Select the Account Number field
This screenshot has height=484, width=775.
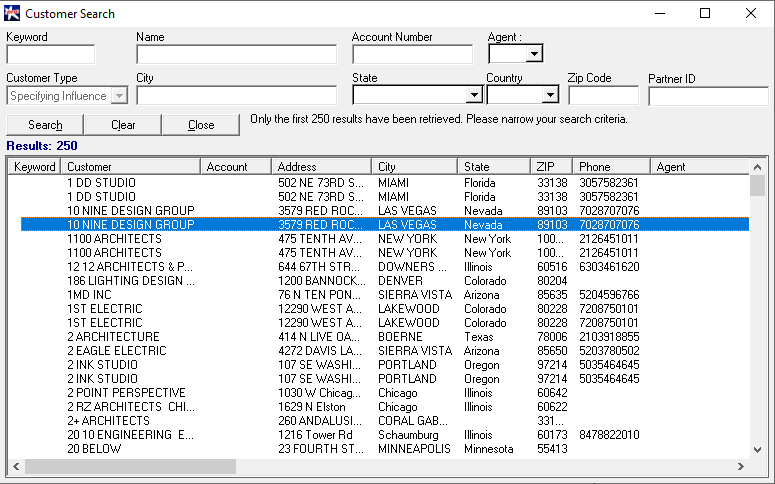pyautogui.click(x=411, y=54)
